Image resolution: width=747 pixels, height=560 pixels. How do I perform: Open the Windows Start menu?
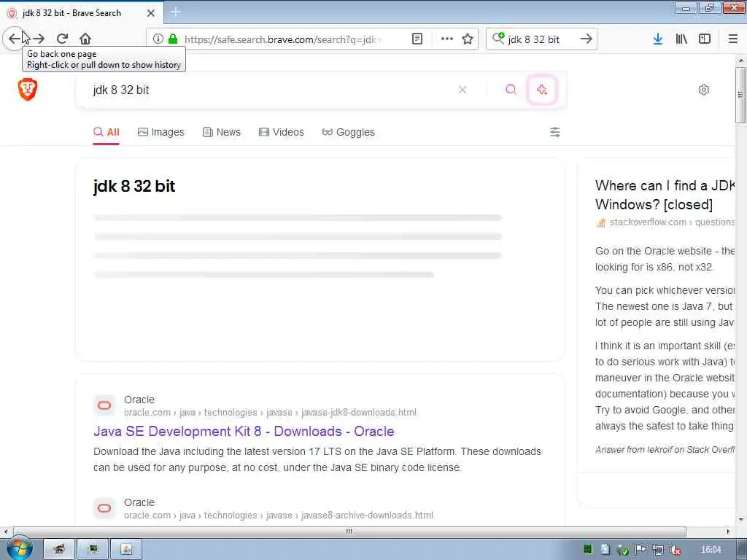(19, 548)
